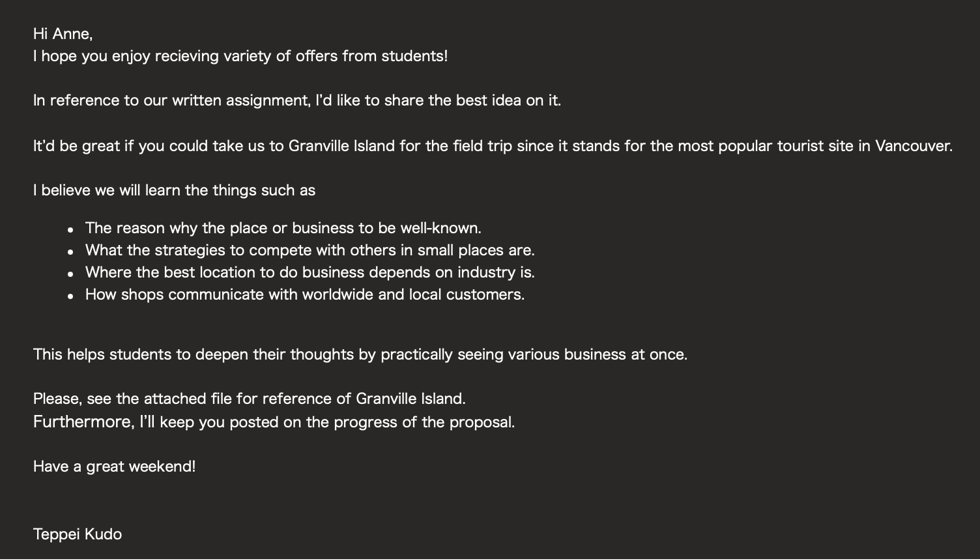This screenshot has height=559, width=980.
Task: Click the signature 'Teppei Kudo'
Action: 78,534
